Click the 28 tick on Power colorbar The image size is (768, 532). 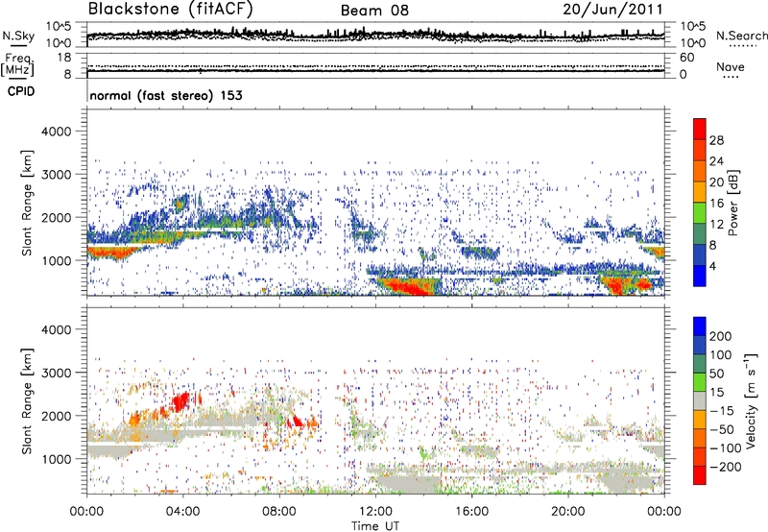pos(716,140)
